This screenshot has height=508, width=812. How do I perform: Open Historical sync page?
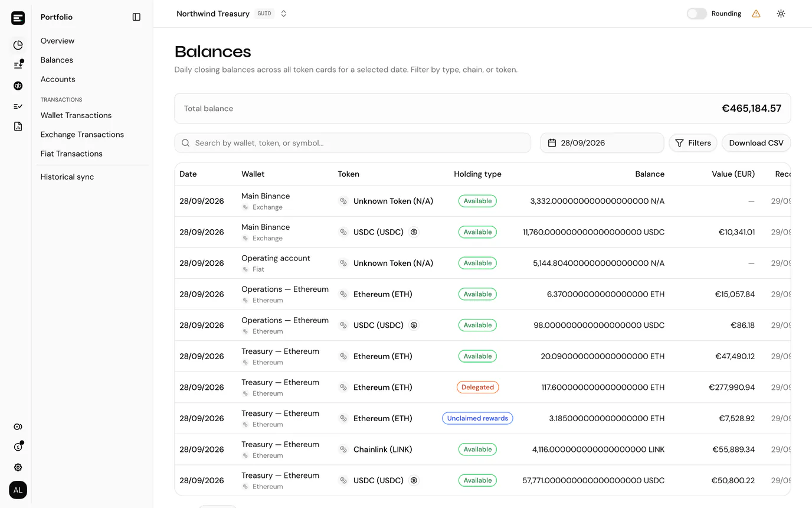coord(67,177)
